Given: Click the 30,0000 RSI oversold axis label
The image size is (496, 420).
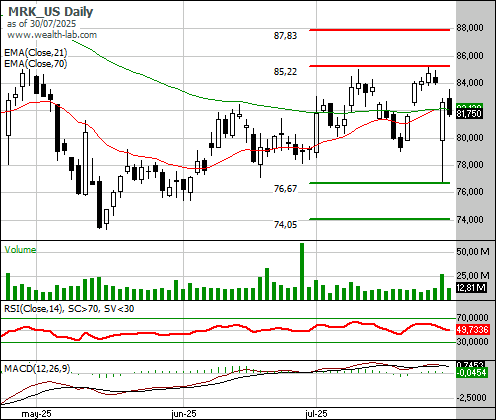Looking at the screenshot, I should (472, 341).
